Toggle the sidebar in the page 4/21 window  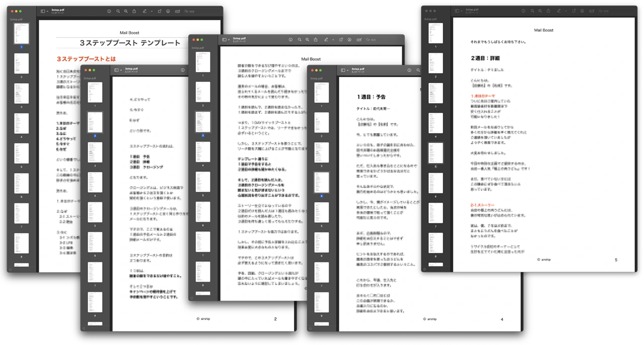coord(343,70)
